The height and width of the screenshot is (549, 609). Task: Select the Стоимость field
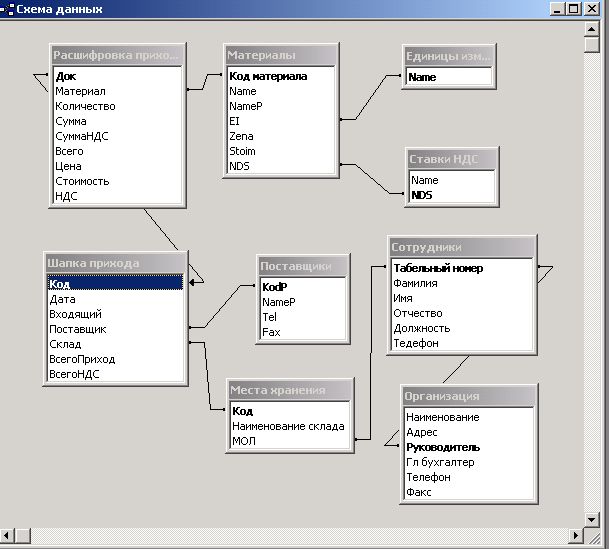pyautogui.click(x=118, y=181)
